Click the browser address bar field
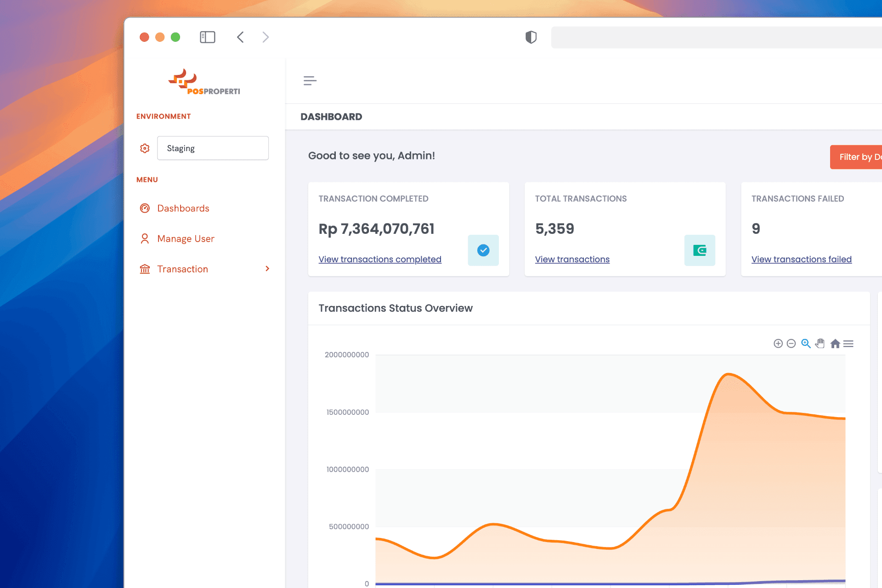 pyautogui.click(x=716, y=37)
